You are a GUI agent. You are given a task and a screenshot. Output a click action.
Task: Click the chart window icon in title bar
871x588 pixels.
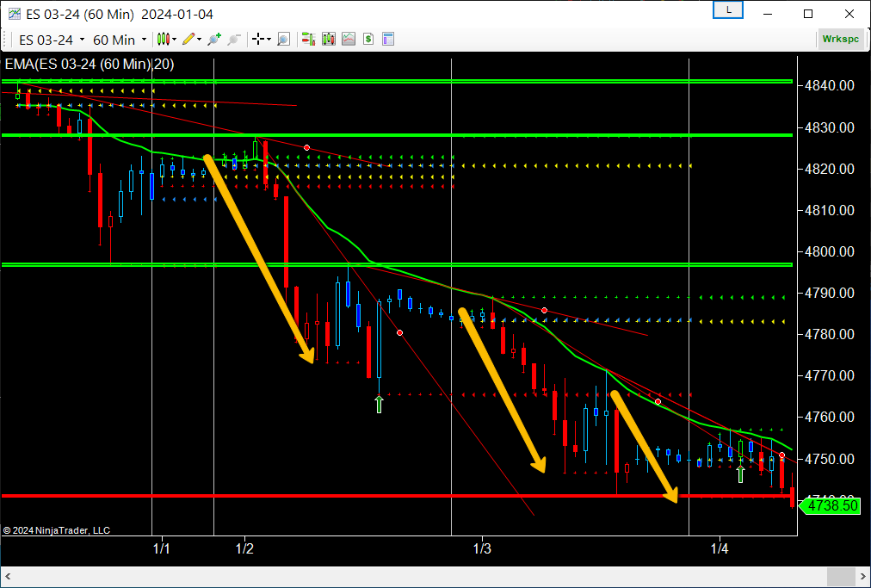(x=15, y=14)
